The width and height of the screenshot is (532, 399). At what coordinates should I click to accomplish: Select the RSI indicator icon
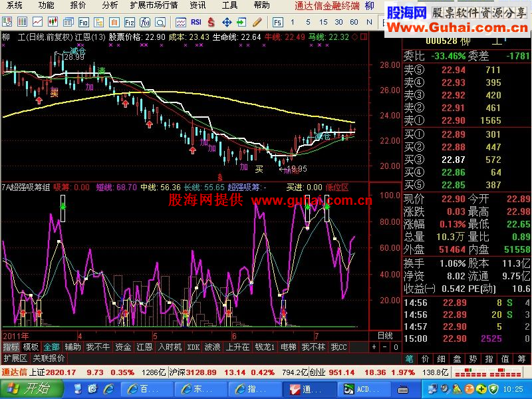tap(196, 22)
